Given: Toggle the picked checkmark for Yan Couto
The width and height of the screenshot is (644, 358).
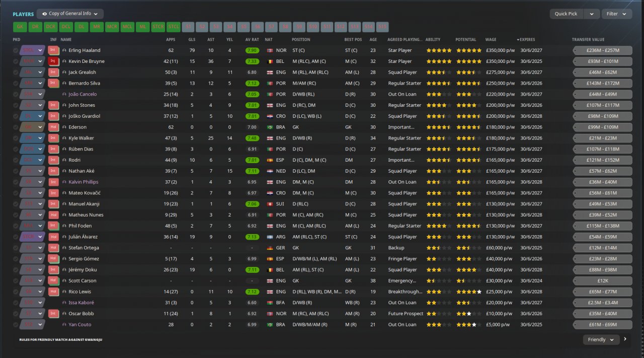Looking at the screenshot, I should [x=16, y=325].
